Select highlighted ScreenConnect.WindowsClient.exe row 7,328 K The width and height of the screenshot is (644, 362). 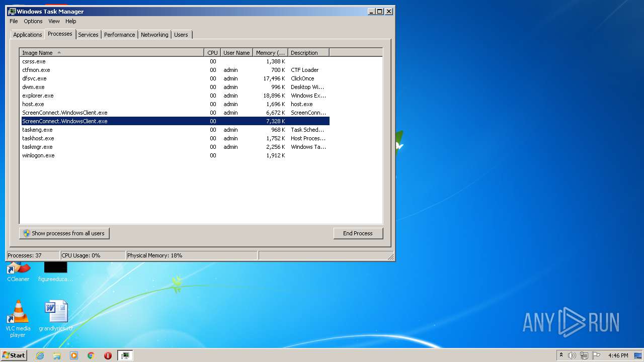point(175,121)
